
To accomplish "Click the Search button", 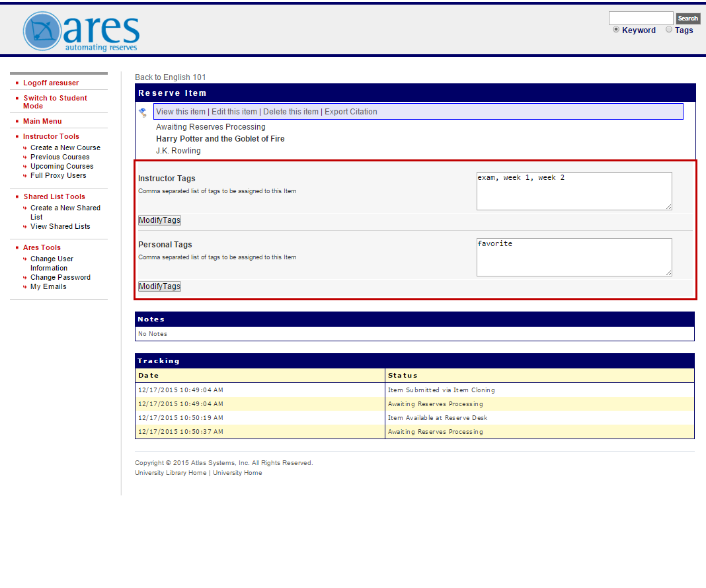I will click(687, 18).
